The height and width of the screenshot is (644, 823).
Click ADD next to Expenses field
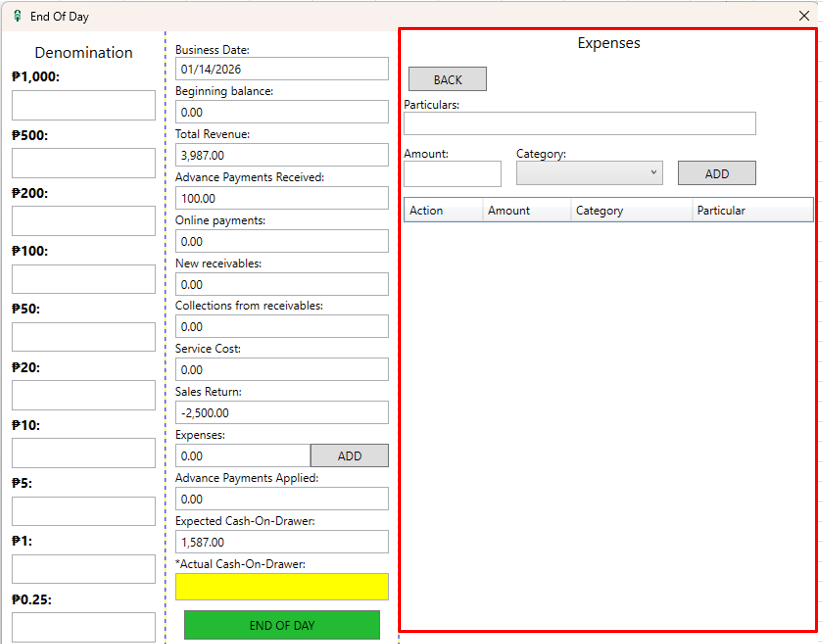349,456
